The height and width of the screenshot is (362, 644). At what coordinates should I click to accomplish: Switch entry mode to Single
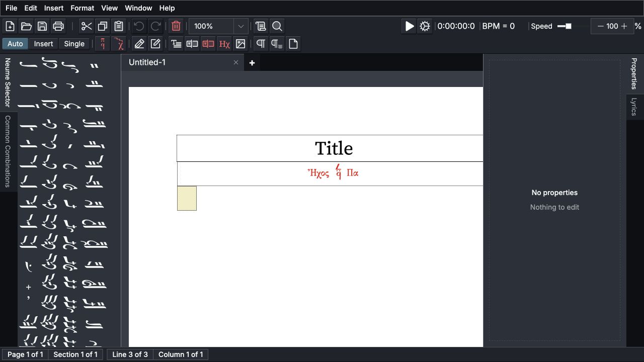(74, 44)
